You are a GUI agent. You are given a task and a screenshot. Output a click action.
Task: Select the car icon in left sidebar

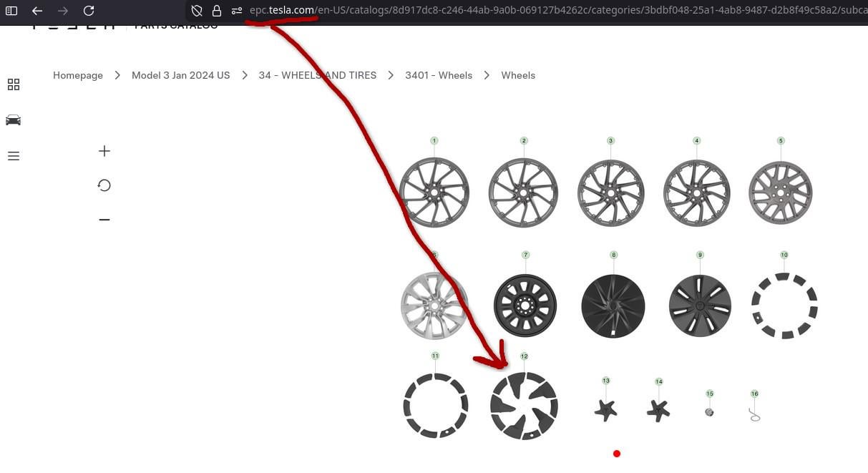[x=14, y=120]
